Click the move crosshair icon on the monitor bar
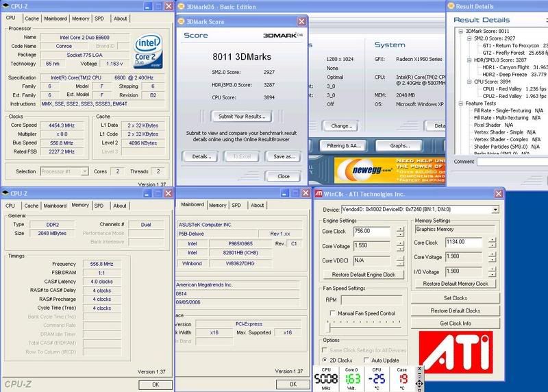This screenshot has height=392, width=548. coord(419,384)
